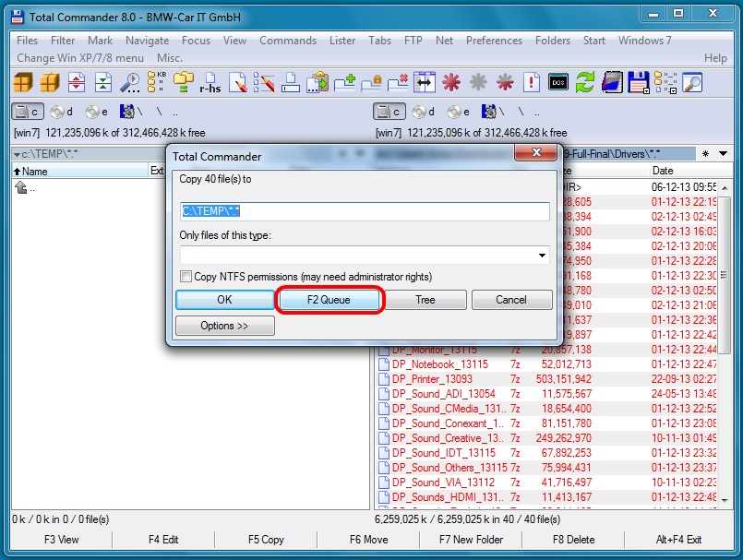The image size is (743, 560).
Task: Click the clipboard paste with green arrow icon
Action: coord(318,82)
